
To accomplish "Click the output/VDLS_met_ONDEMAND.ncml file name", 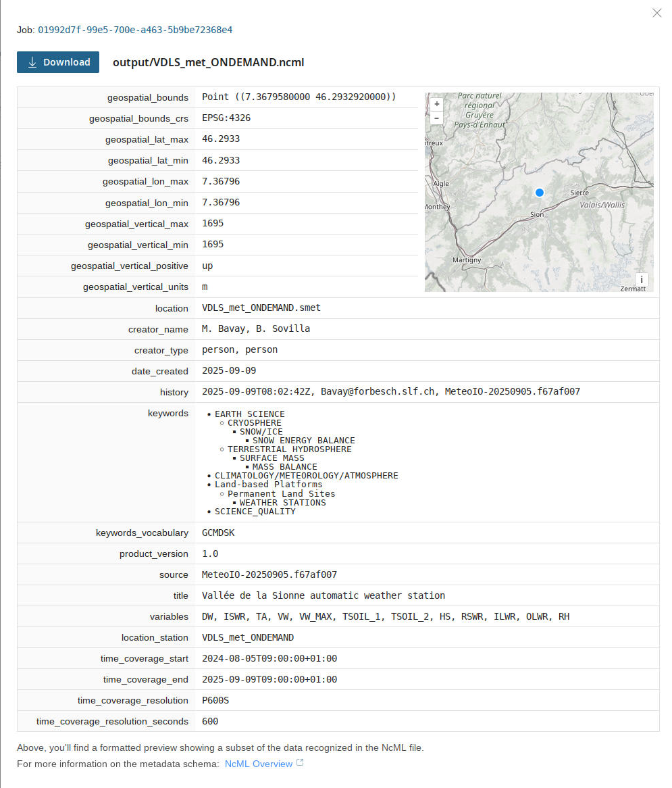I will click(x=208, y=62).
